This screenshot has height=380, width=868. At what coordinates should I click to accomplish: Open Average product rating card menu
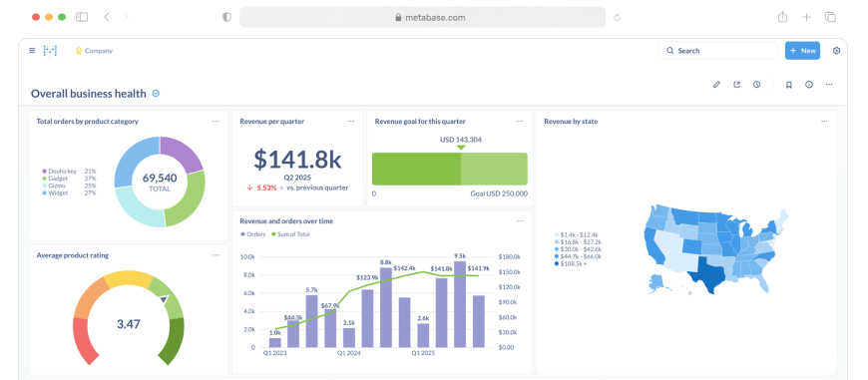click(216, 255)
